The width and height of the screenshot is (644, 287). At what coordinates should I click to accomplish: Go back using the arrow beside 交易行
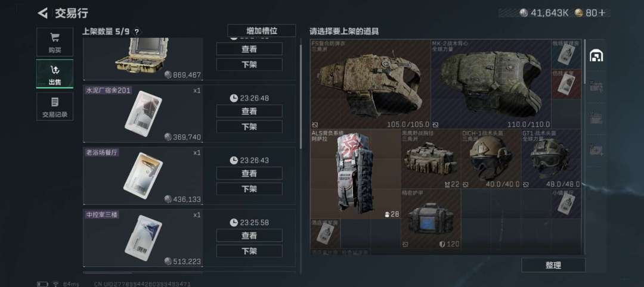tap(43, 13)
